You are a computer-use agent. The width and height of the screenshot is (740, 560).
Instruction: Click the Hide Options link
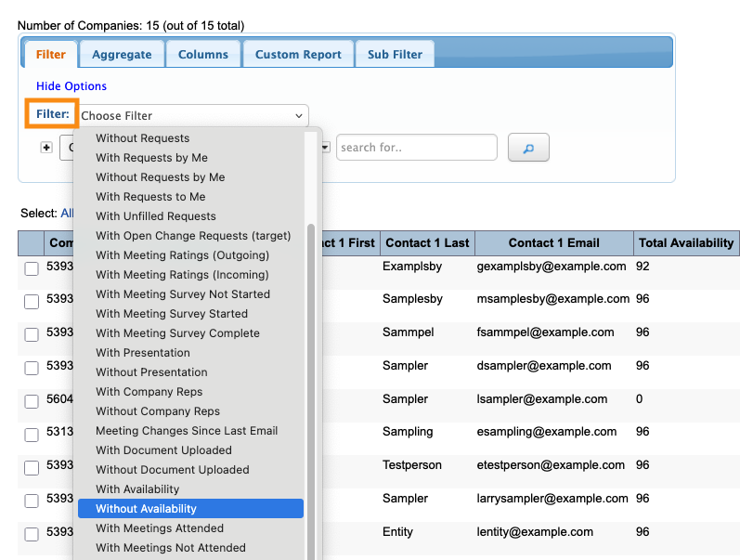(71, 86)
